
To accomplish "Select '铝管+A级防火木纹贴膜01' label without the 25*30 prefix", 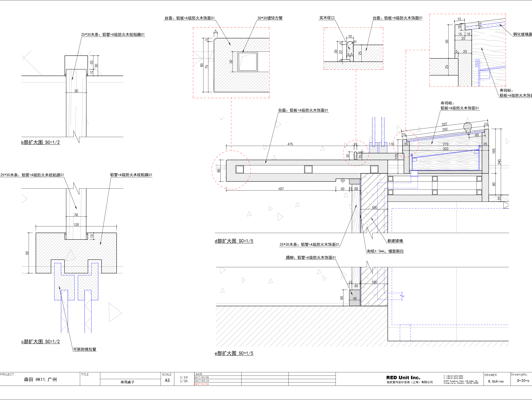I will (131, 175).
